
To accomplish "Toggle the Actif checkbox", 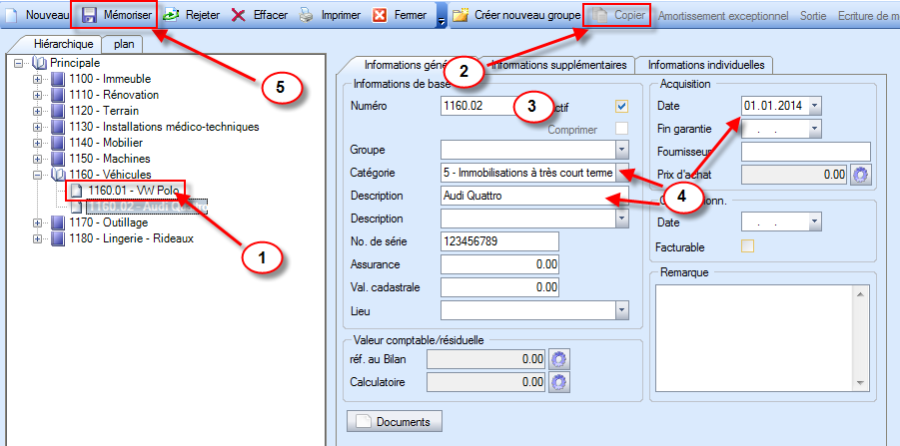I will pyautogui.click(x=621, y=106).
